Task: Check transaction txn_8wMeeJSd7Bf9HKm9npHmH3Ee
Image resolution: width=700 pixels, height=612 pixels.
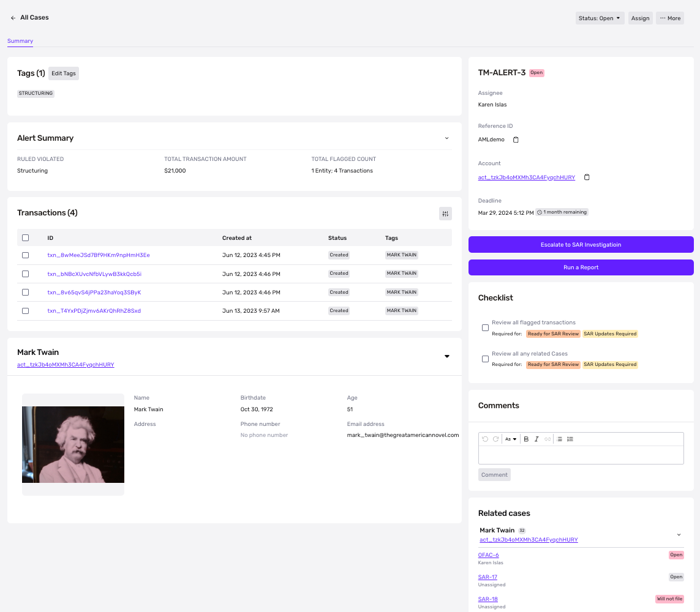Action: [26, 255]
